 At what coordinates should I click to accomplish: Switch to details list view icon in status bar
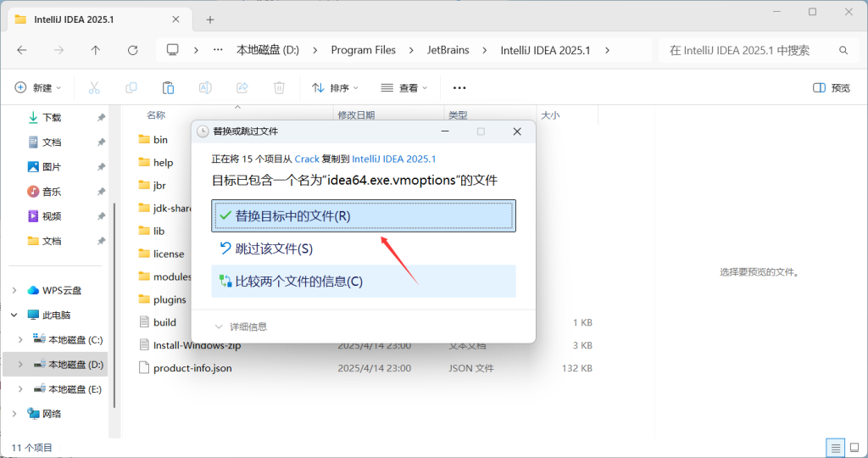pos(835,448)
